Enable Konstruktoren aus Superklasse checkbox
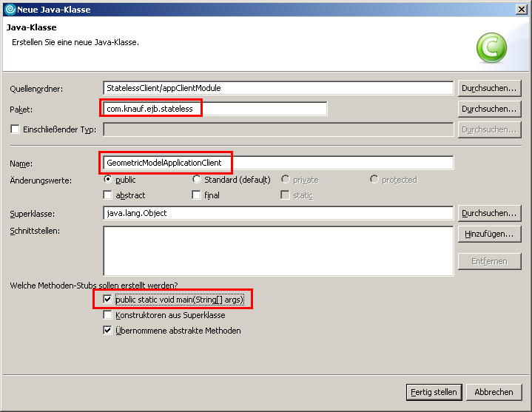 tap(108, 315)
